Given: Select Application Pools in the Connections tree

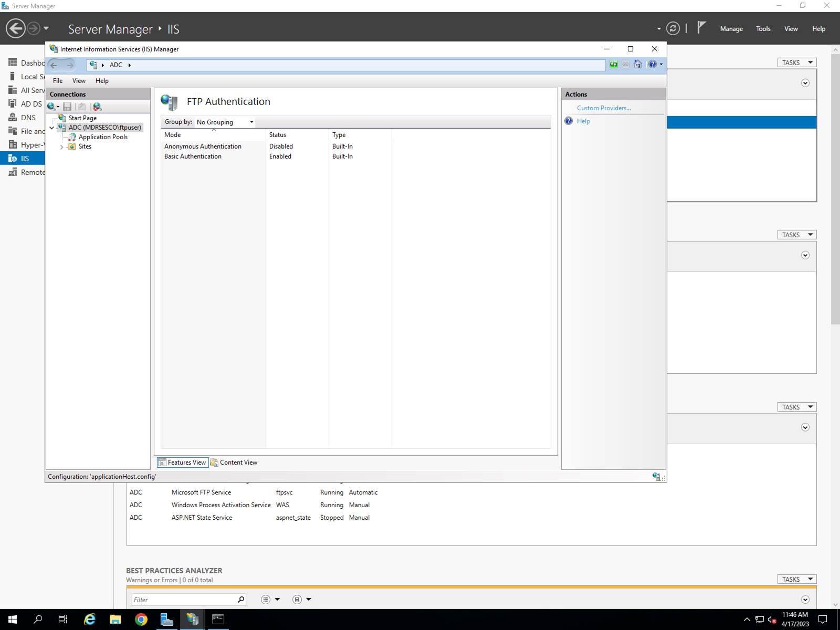Looking at the screenshot, I should 103,137.
